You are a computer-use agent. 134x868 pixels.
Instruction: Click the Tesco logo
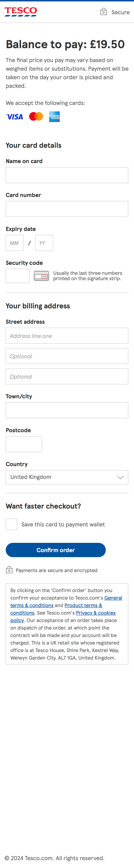click(x=21, y=11)
